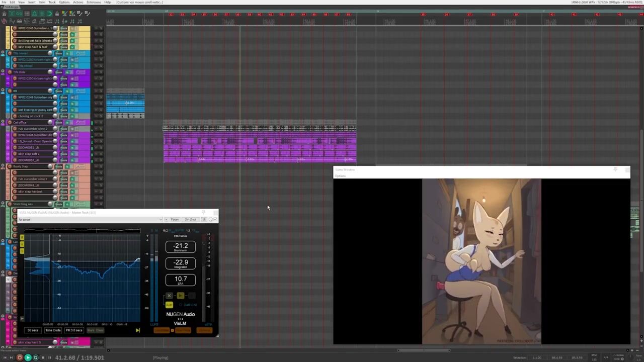Open the '30 secs' time range selector
Image resolution: width=644 pixels, height=362 pixels.
(33, 330)
